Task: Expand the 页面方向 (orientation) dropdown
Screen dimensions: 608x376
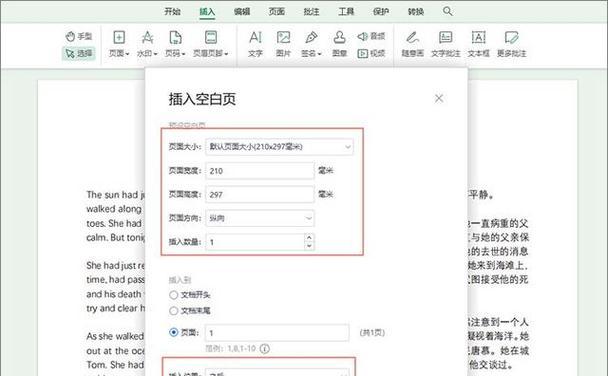Action: pyautogui.click(x=259, y=218)
